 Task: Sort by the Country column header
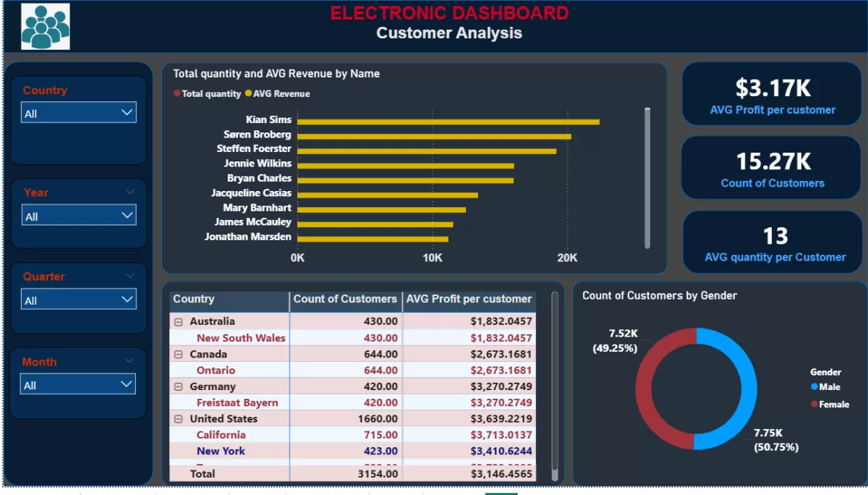[229, 299]
